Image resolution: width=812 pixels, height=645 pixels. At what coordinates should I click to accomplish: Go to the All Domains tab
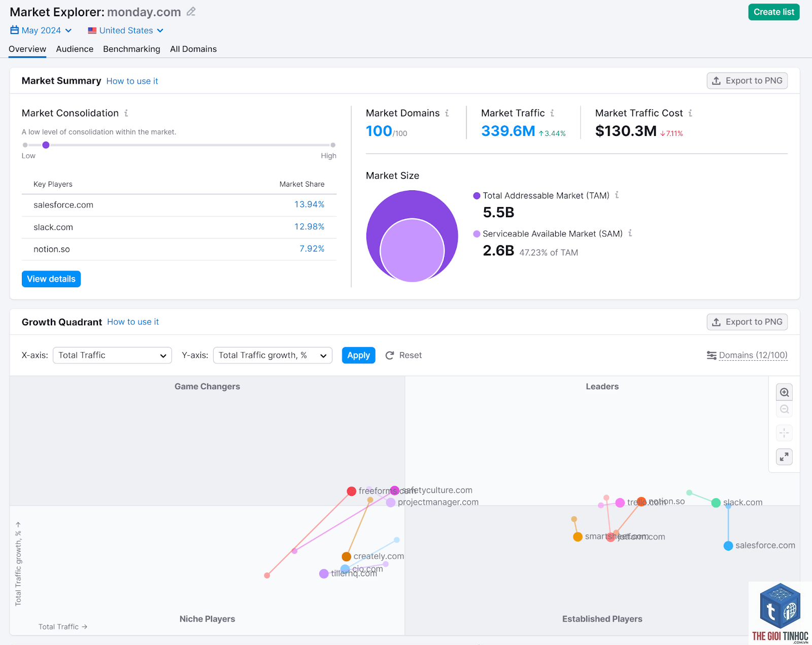[193, 49]
